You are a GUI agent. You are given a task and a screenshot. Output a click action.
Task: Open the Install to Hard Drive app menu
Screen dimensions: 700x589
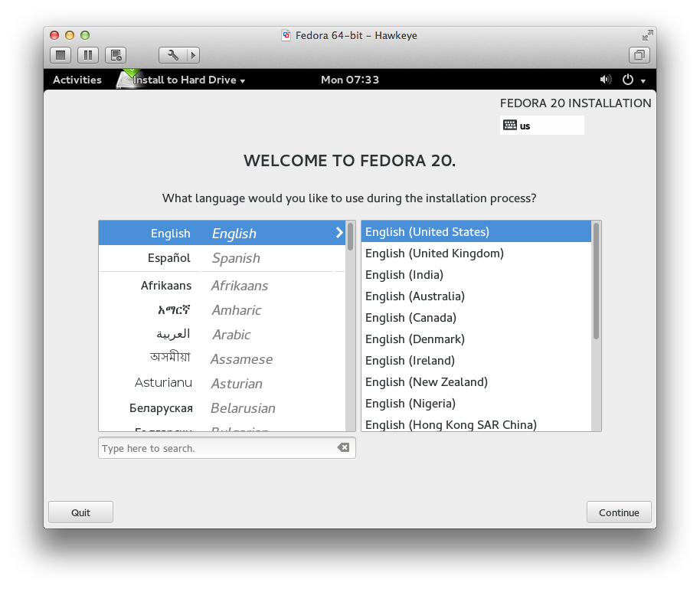click(x=189, y=80)
